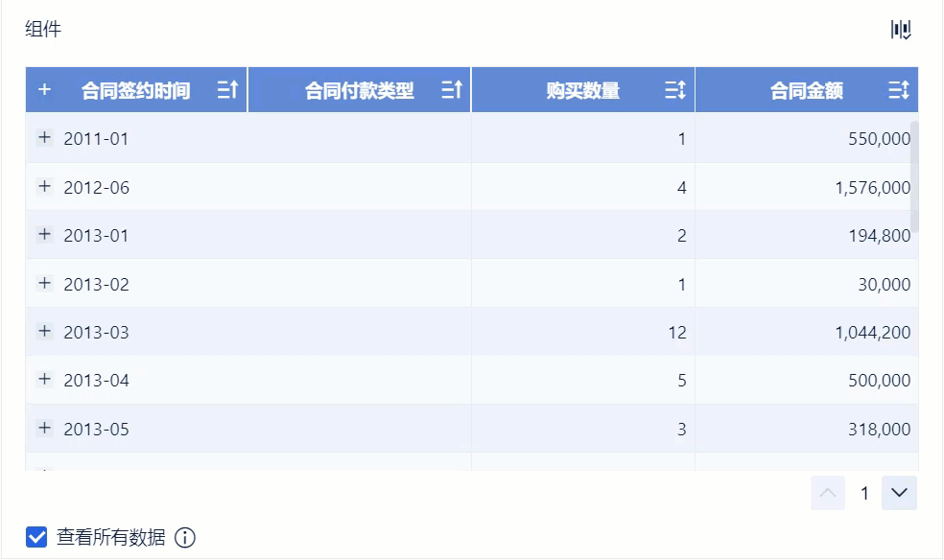Click the page number 1 field
The image size is (944, 560).
coord(864,493)
